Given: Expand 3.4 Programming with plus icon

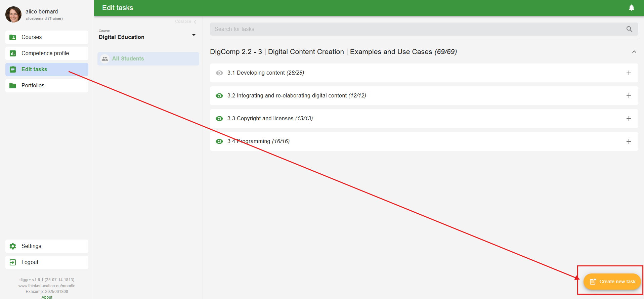Looking at the screenshot, I should (629, 141).
